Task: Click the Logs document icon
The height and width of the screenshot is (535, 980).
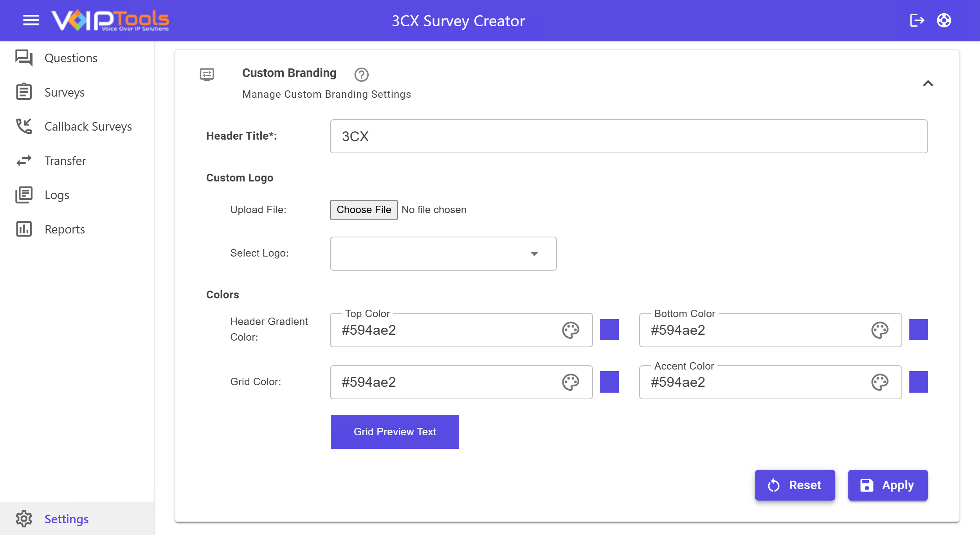Action: (24, 195)
